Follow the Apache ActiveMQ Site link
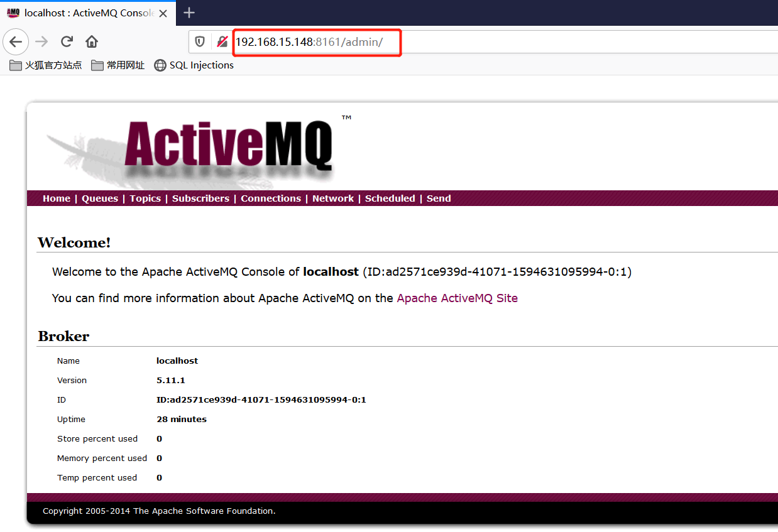778x532 pixels. pos(457,298)
